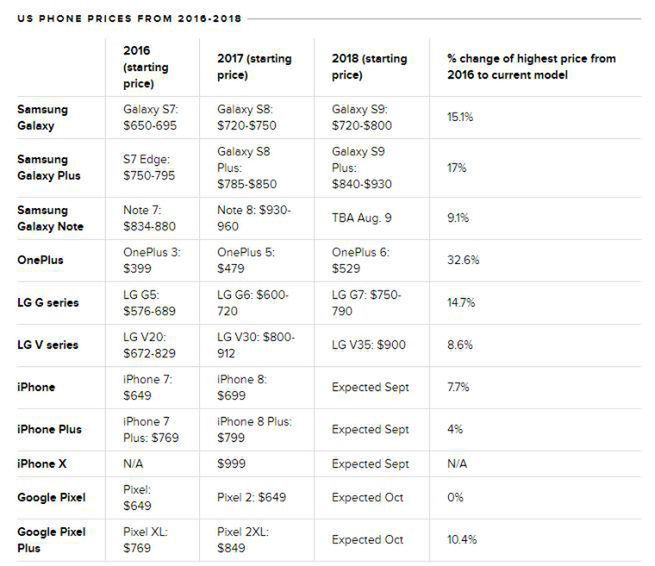Click the % change of highest price header
Screen dimensions: 655x566
[x=530, y=66]
